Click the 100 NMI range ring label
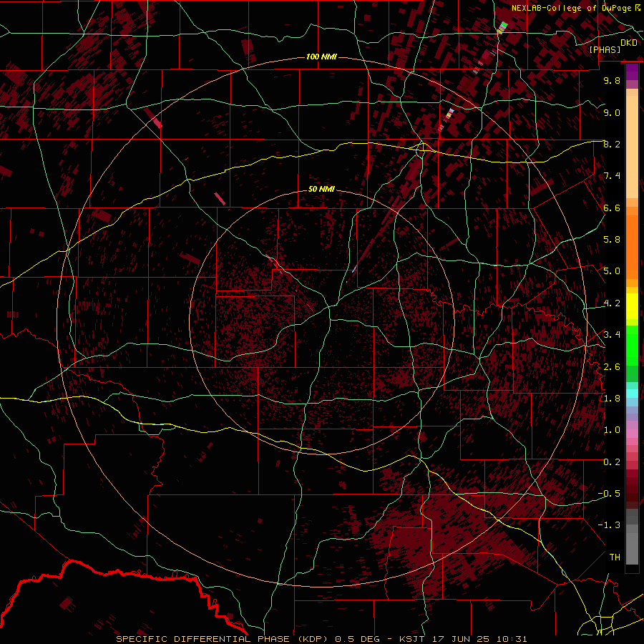The image size is (644, 644). click(x=321, y=57)
